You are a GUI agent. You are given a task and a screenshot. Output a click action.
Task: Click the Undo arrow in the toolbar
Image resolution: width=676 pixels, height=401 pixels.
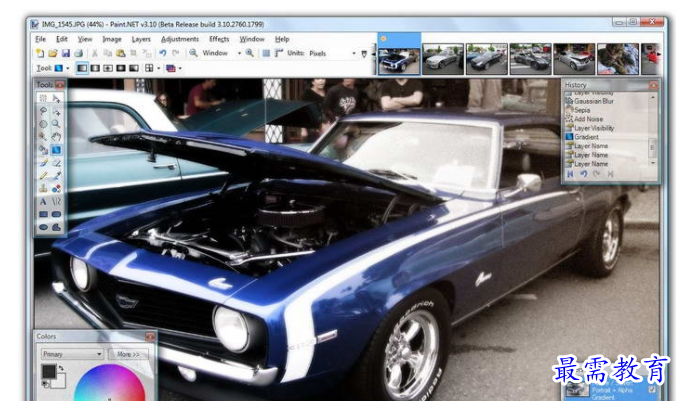(163, 53)
